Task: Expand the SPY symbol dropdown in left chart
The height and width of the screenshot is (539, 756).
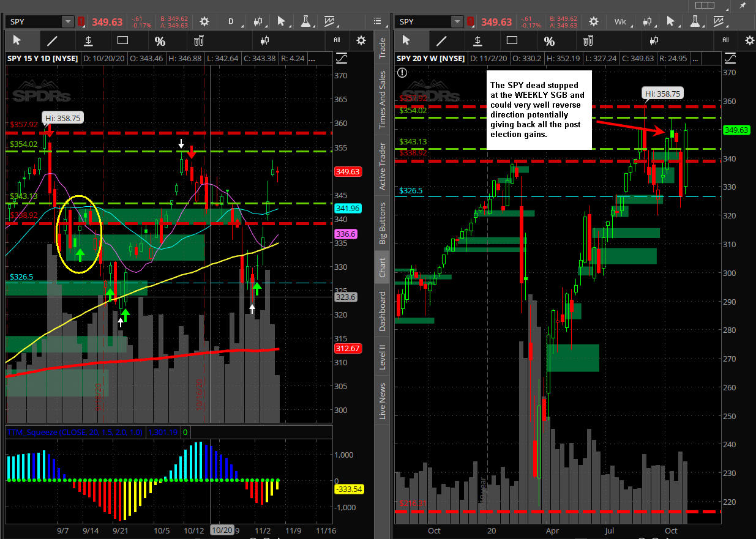Action: click(x=67, y=22)
